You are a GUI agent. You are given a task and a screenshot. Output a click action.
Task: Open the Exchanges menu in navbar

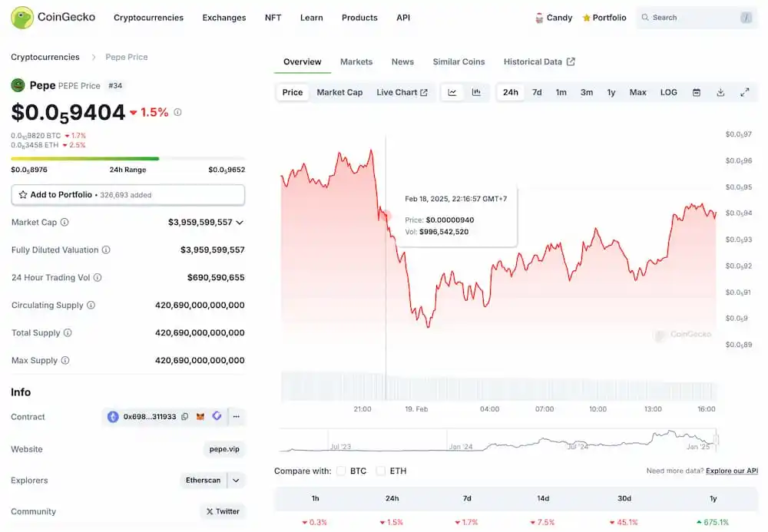point(224,18)
